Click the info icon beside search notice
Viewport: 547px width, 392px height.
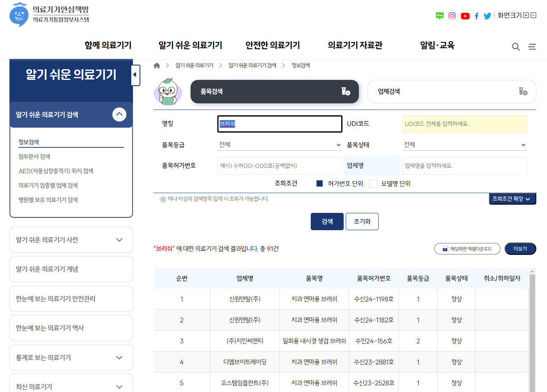pyautogui.click(x=163, y=199)
